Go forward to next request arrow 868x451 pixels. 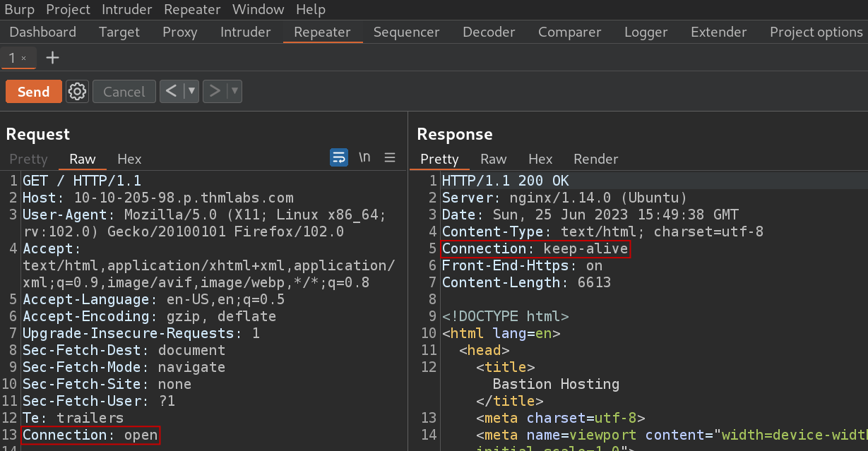215,91
